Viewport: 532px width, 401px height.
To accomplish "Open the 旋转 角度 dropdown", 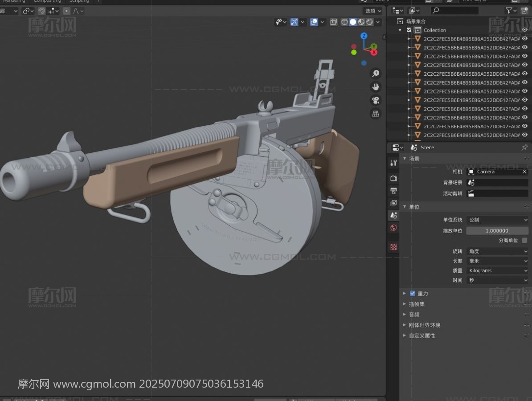I will (x=497, y=251).
